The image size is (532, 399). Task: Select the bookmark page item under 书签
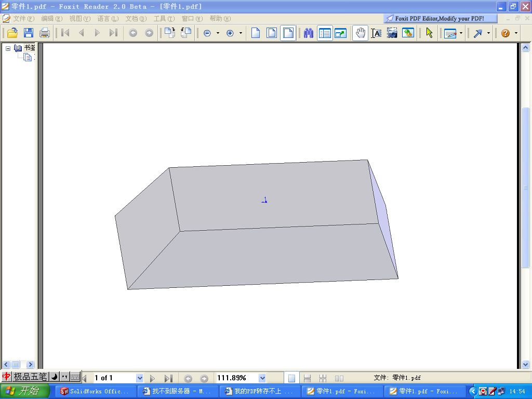tap(28, 57)
